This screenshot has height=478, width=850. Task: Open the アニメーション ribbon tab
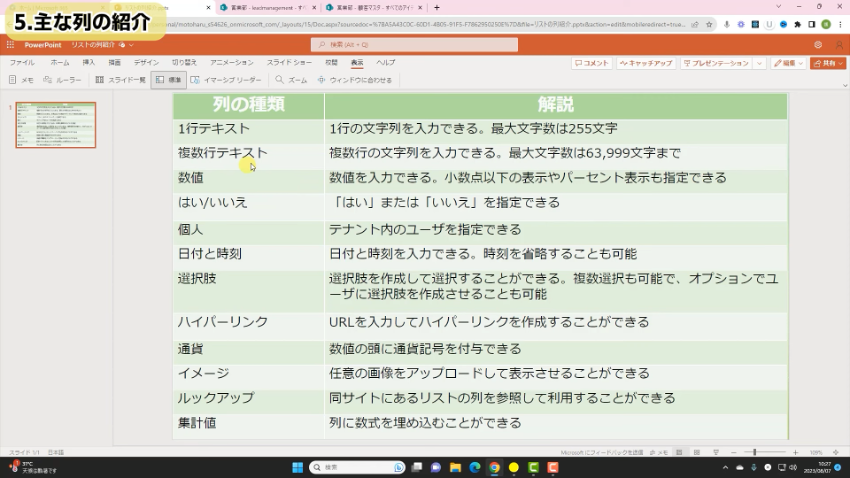(231, 62)
